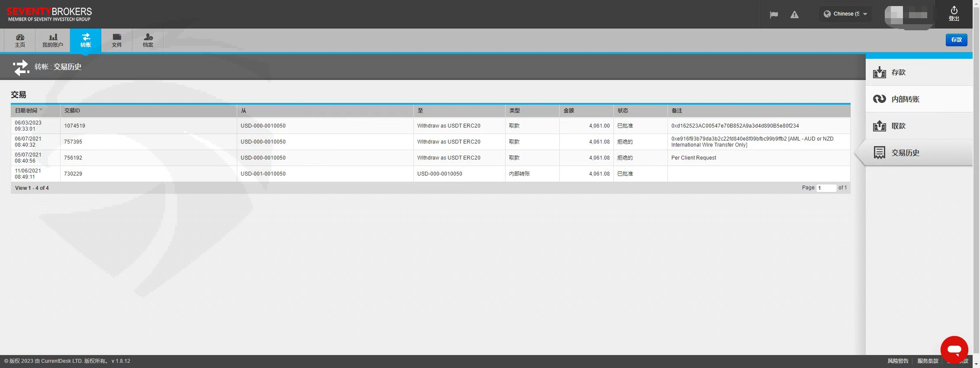This screenshot has width=980, height=368.
Task: Click the 备注 column header
Action: coord(759,111)
